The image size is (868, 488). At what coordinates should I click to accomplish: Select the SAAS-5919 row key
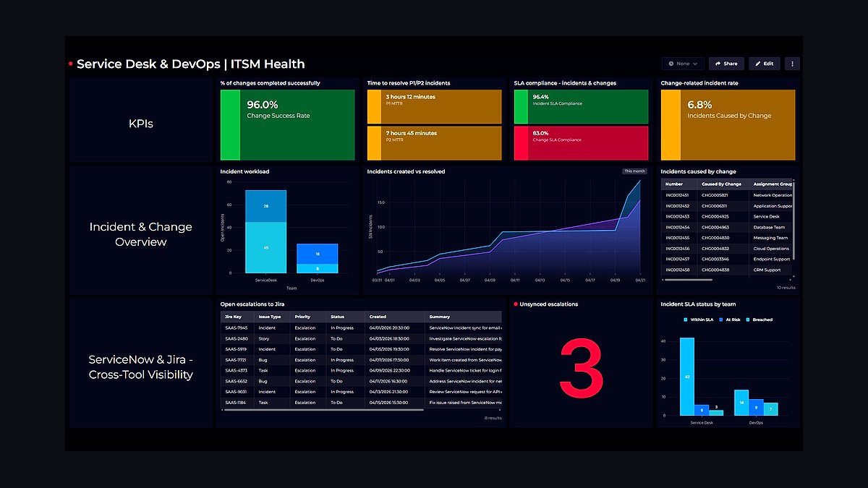236,349
